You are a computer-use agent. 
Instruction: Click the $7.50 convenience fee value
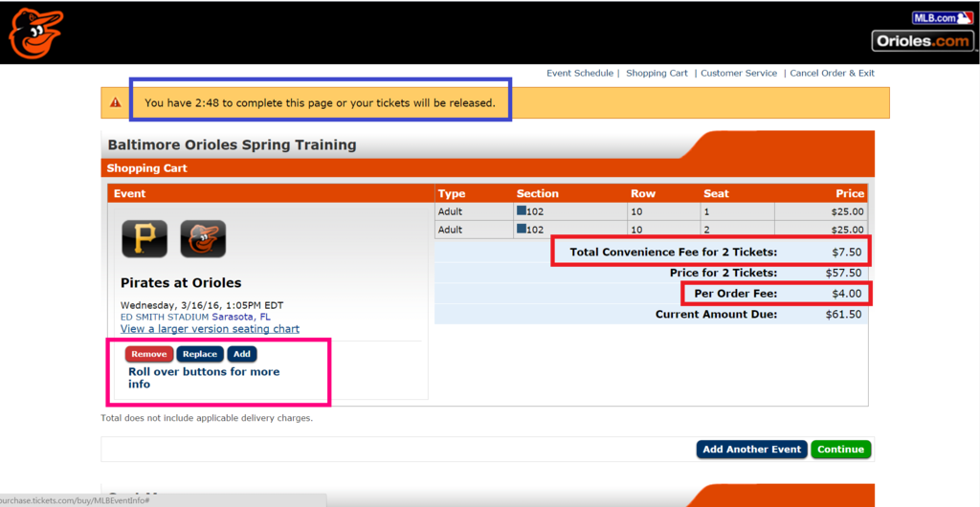tap(846, 253)
